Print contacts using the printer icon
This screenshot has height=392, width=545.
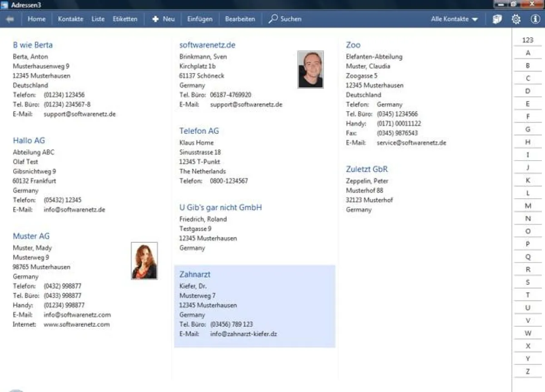click(x=497, y=19)
